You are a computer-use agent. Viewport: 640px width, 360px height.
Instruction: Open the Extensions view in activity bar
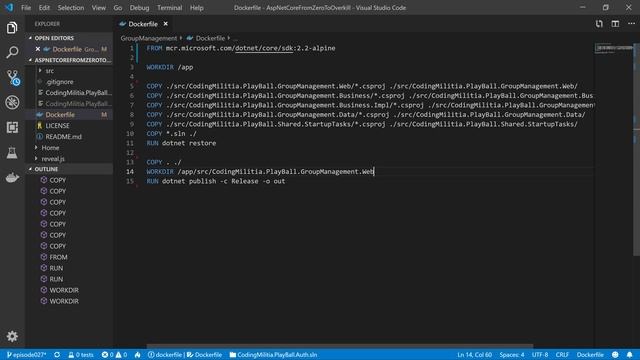click(x=12, y=127)
